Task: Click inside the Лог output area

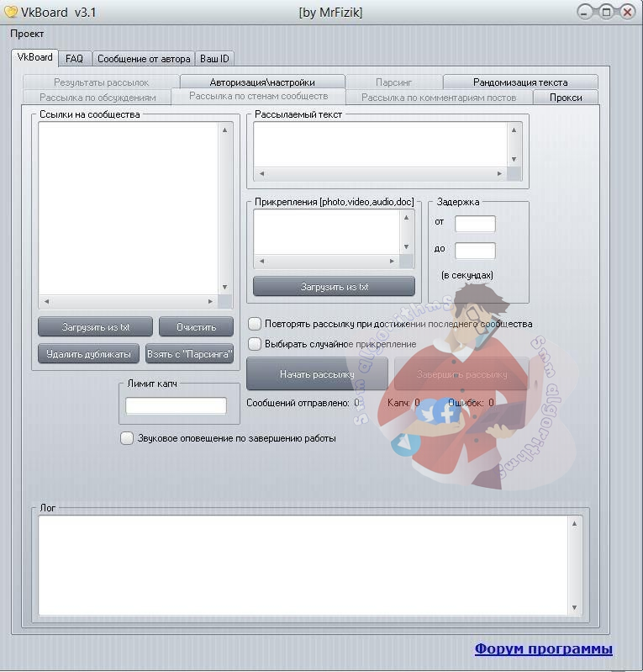Action: [303, 565]
